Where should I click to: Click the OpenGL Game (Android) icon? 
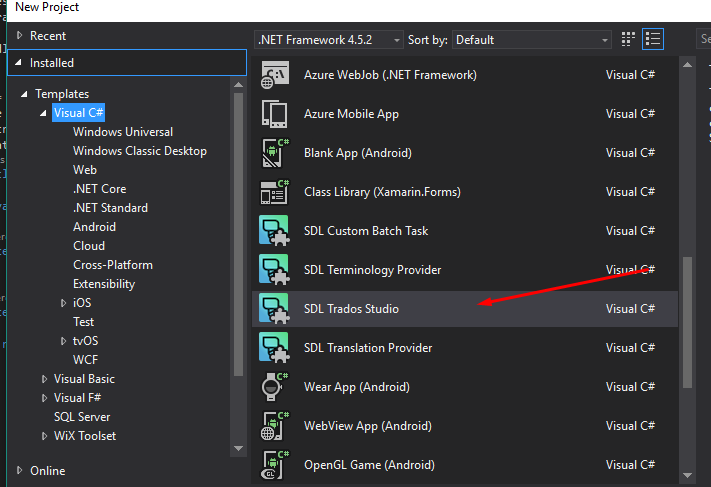tap(275, 465)
